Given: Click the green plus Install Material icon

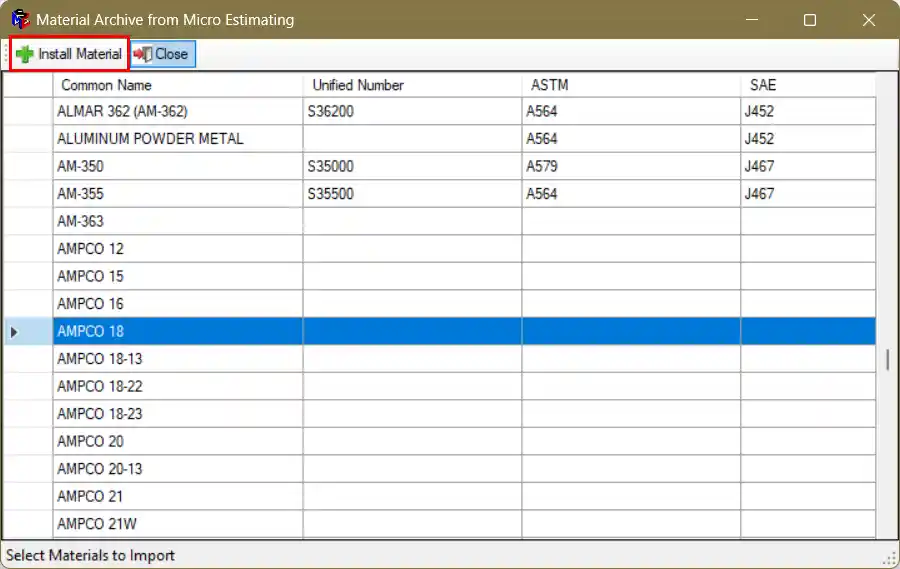Looking at the screenshot, I should tap(25, 54).
